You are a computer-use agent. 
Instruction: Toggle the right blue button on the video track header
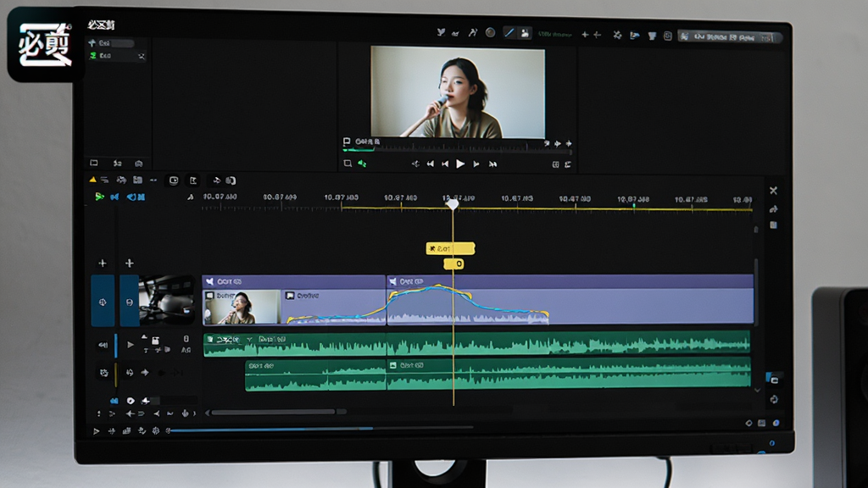click(x=129, y=301)
